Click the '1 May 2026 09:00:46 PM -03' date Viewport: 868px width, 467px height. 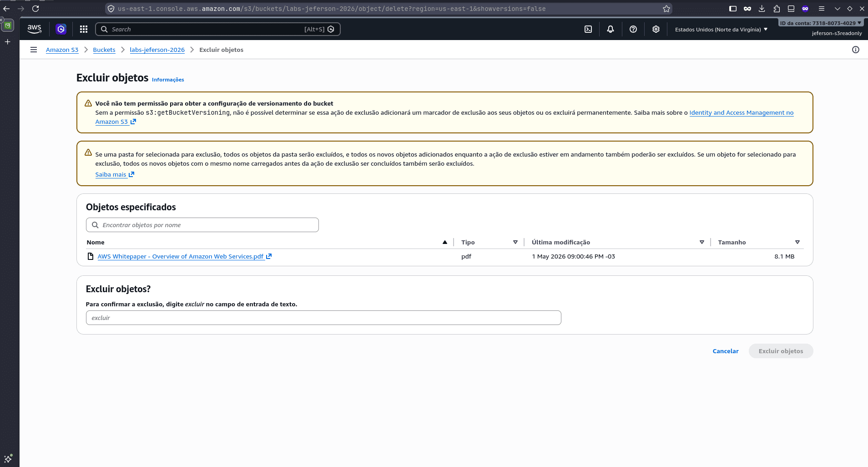(573, 256)
